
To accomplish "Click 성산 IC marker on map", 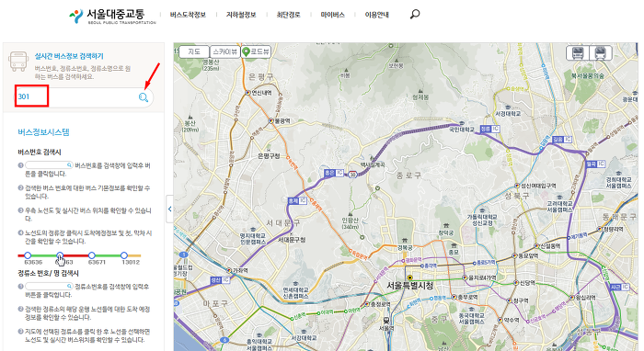I will tap(220, 280).
